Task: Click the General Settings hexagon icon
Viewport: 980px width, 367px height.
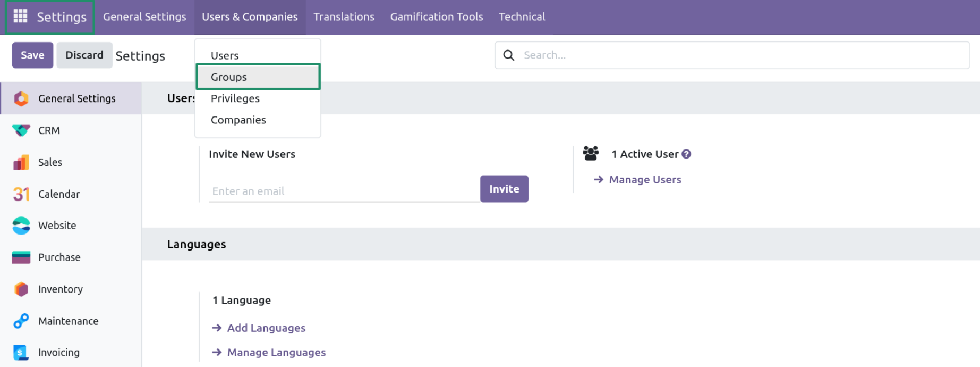Action: pyautogui.click(x=21, y=98)
